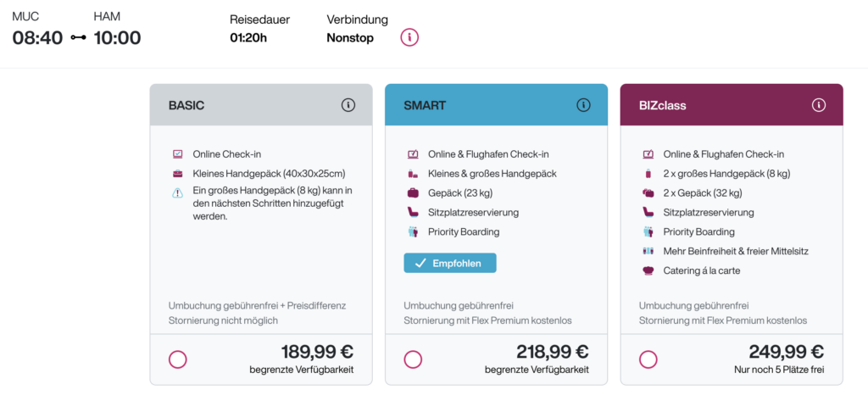Click the Empfohlen recommended badge
Image resolution: width=868 pixels, height=401 pixels.
[x=450, y=263]
